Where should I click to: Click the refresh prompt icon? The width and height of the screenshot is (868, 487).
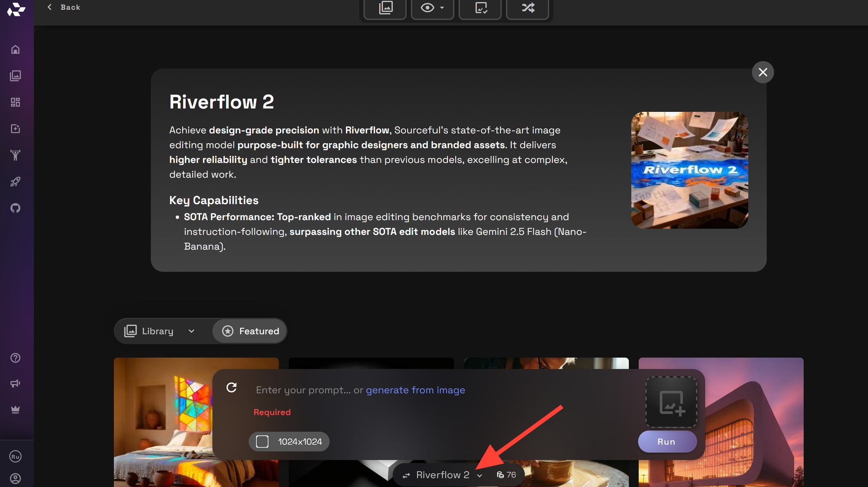232,387
